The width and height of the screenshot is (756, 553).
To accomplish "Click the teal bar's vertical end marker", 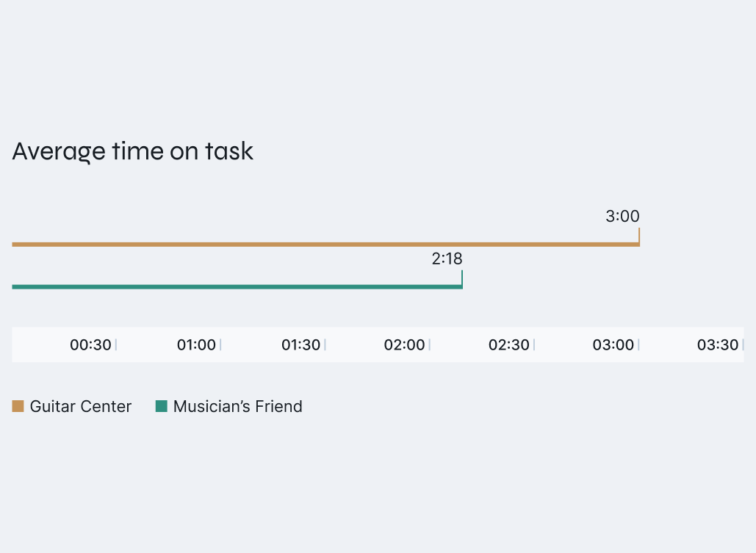I will (462, 278).
